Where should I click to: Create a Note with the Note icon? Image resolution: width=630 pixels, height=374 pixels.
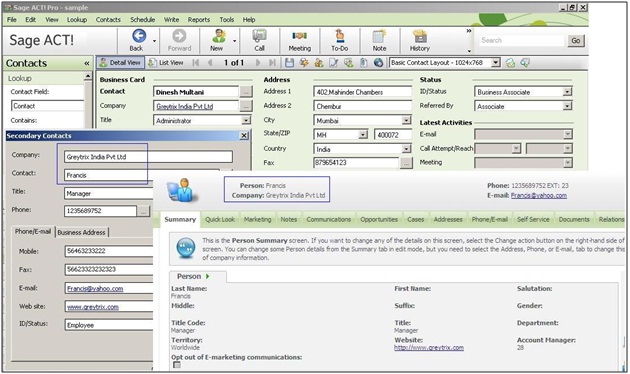pos(379,36)
